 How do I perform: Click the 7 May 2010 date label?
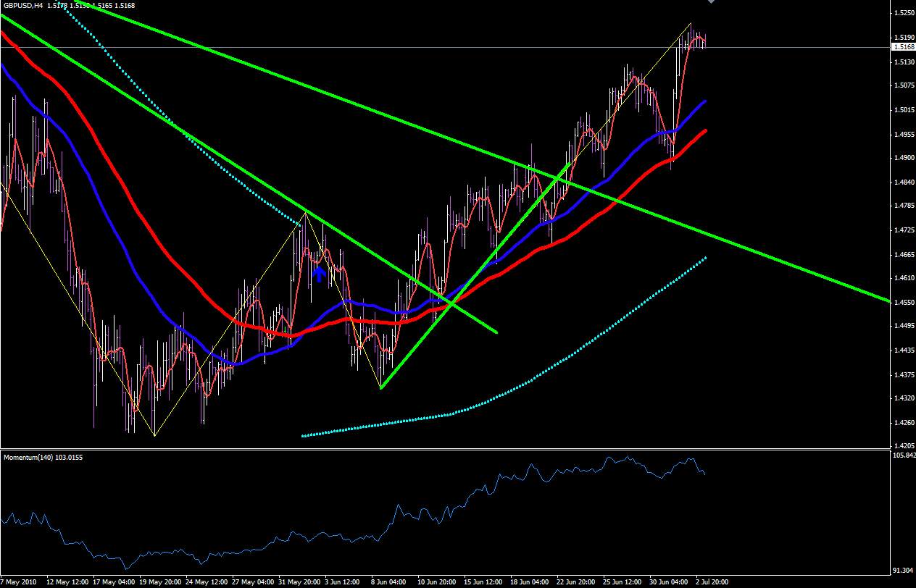pos(17,581)
